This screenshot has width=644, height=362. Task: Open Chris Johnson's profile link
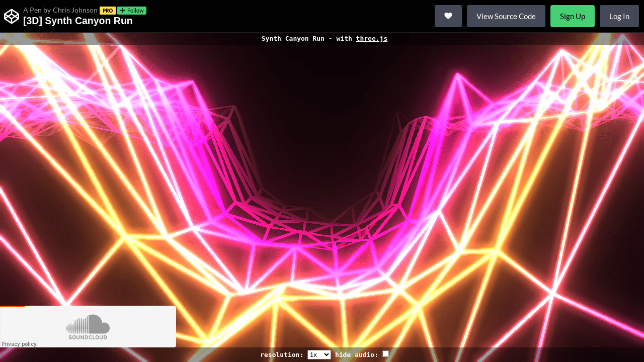coord(75,10)
